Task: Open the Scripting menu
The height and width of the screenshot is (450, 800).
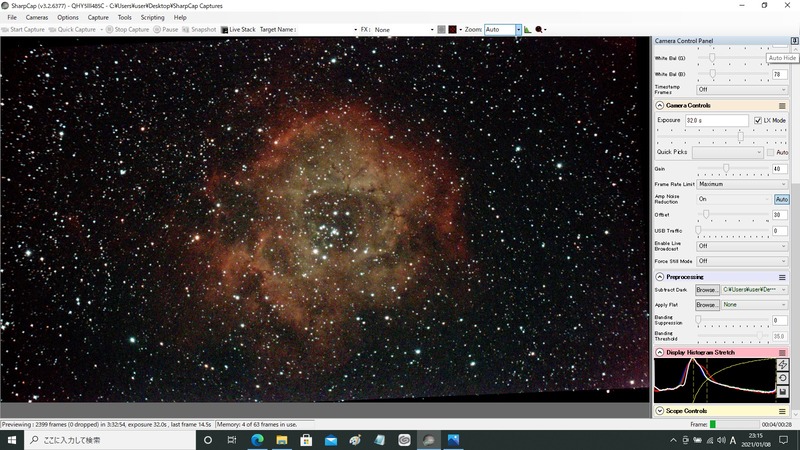Action: (153, 17)
